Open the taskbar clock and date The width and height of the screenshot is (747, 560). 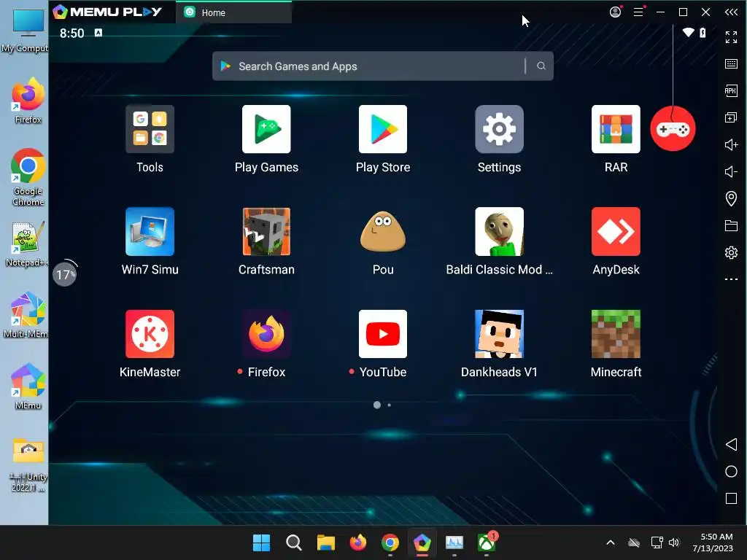713,542
